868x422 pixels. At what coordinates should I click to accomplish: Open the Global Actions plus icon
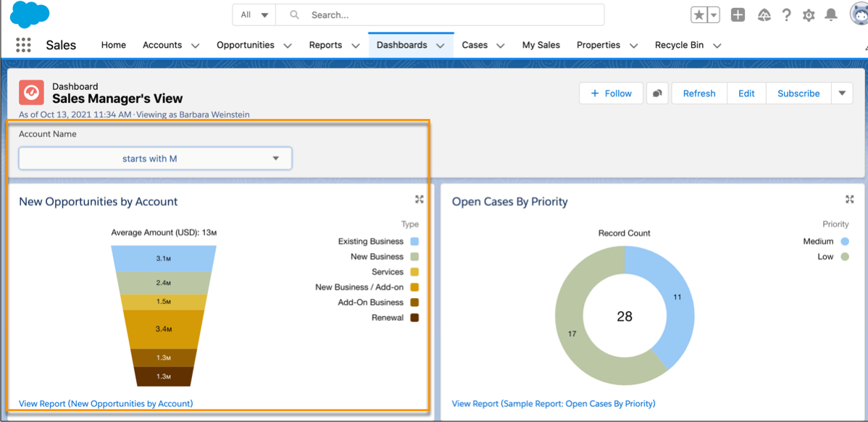pos(738,15)
